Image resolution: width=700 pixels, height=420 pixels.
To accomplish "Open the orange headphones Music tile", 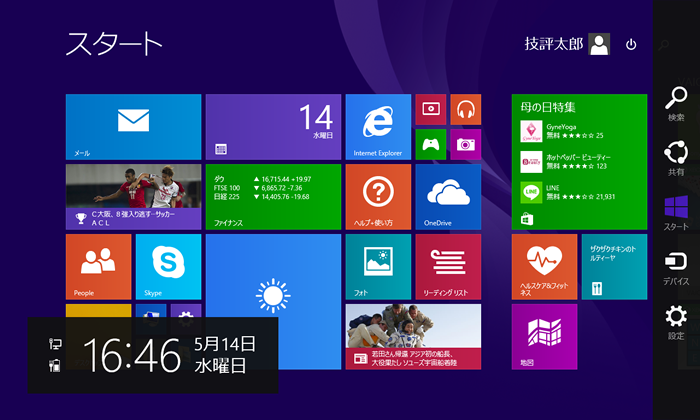I will pos(466,109).
